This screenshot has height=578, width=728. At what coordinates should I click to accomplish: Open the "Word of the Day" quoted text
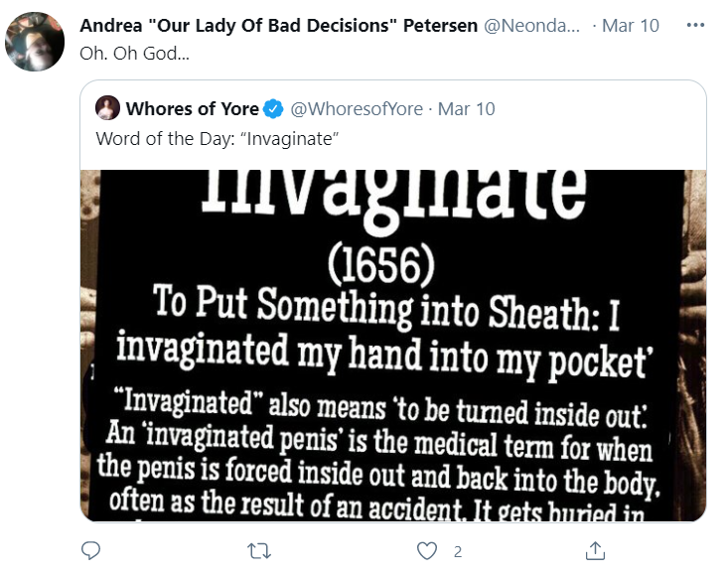[x=218, y=139]
